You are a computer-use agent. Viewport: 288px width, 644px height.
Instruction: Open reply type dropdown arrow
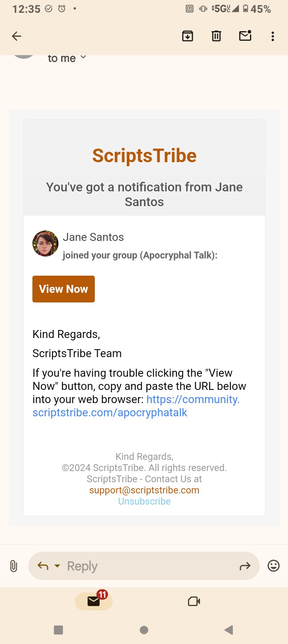[x=57, y=566]
